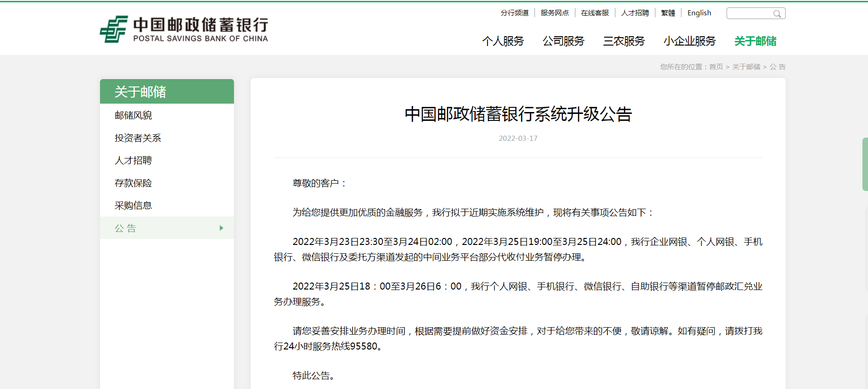Viewport: 868px width, 389px height.
Task: Click the date 2022-03-17
Action: tap(518, 138)
